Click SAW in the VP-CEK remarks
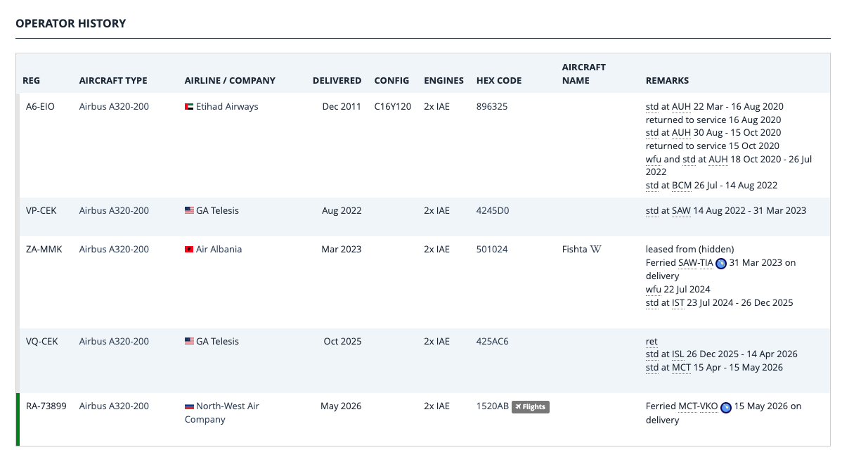Viewport: 868px width, 450px height. tap(682, 210)
